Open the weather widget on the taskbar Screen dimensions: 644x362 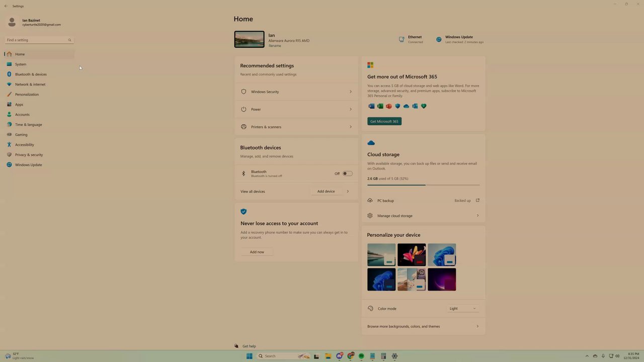point(19,356)
